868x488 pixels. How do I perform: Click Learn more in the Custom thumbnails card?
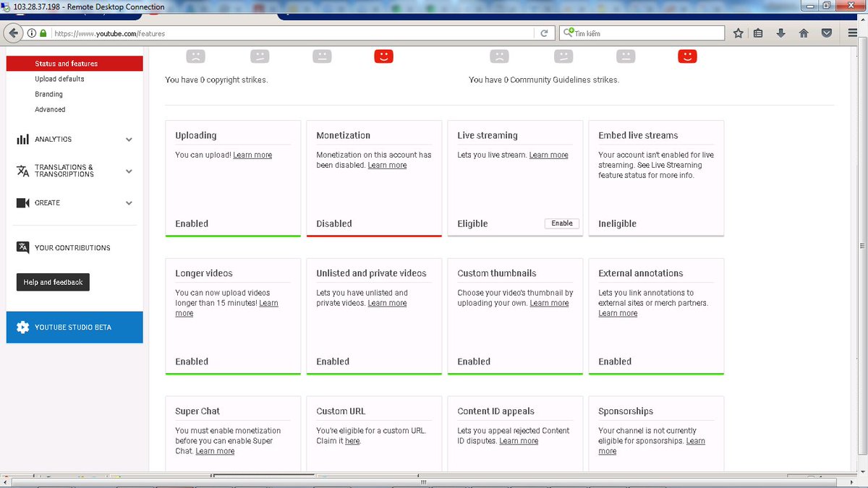click(549, 304)
